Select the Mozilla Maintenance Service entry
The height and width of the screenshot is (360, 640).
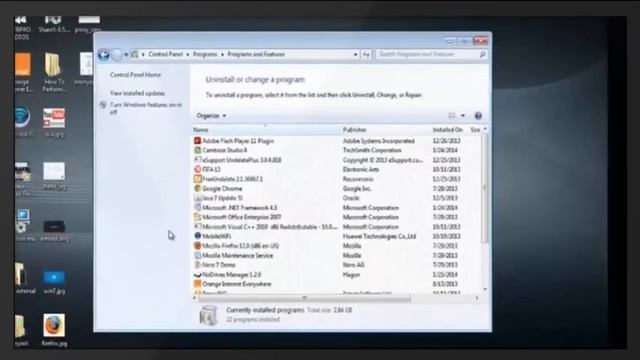click(x=337, y=256)
